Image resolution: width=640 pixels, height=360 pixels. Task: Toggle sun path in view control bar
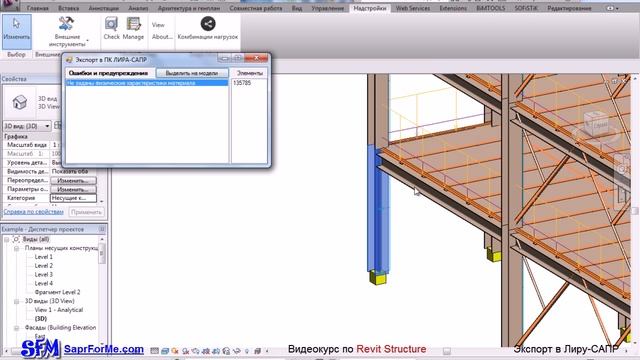click(175, 351)
